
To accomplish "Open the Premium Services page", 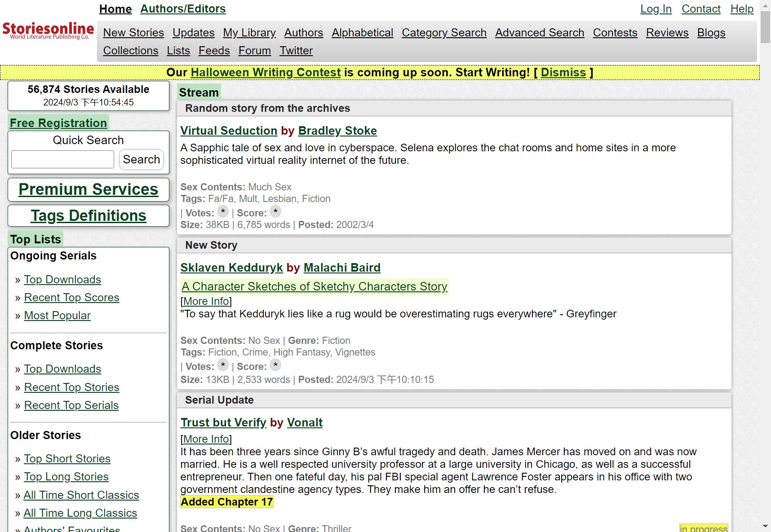I will tap(88, 189).
